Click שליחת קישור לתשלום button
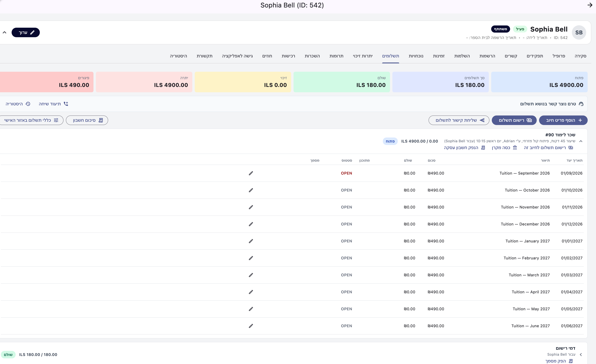 point(459,120)
